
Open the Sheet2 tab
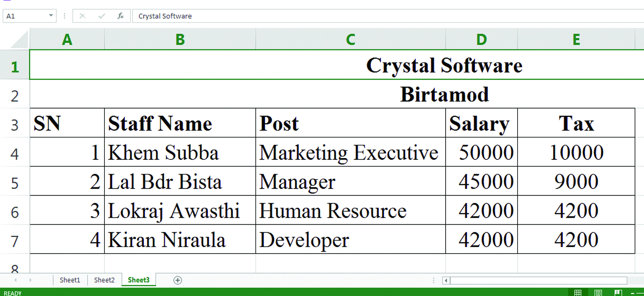click(x=104, y=280)
